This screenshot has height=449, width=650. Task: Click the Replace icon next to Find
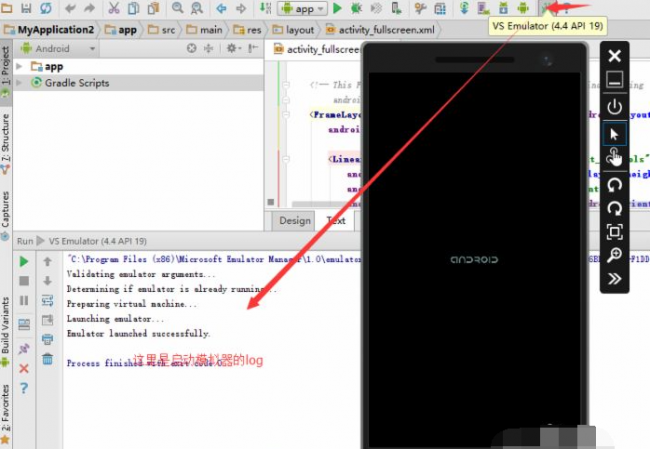tap(197, 7)
